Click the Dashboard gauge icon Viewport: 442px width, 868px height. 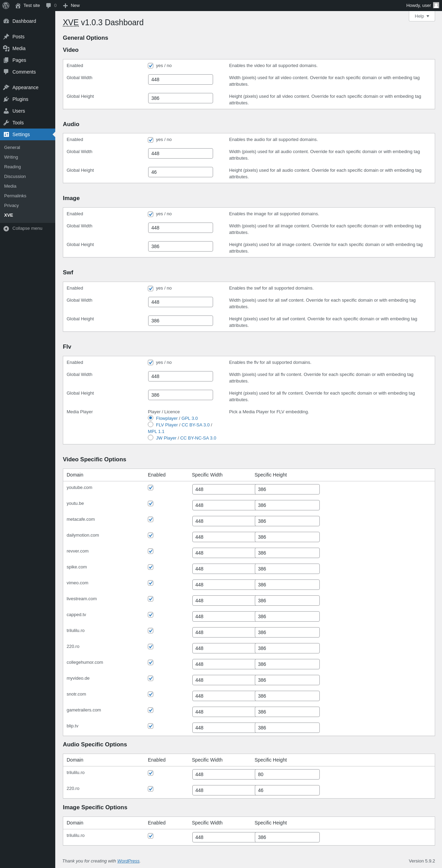click(x=6, y=21)
